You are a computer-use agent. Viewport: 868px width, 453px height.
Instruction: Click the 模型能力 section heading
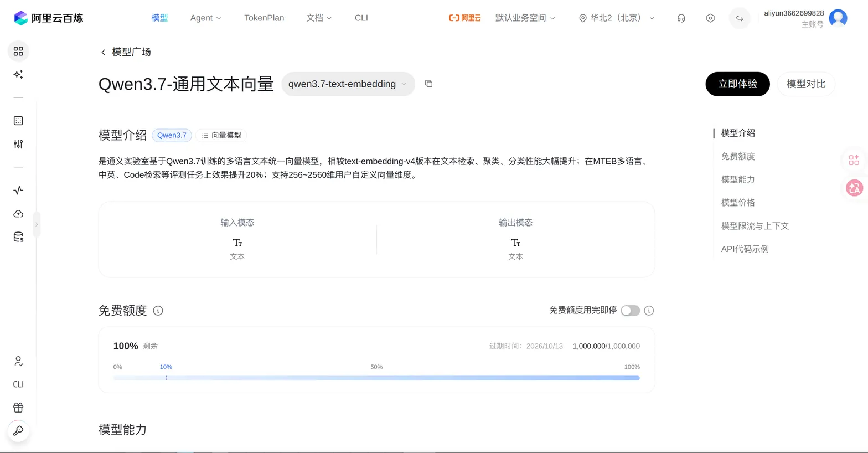click(122, 430)
